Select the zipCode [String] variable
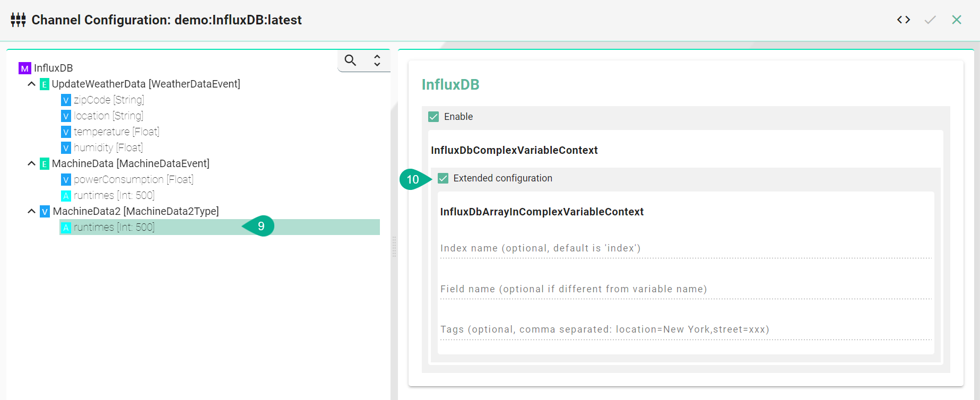The image size is (980, 400). pos(109,100)
